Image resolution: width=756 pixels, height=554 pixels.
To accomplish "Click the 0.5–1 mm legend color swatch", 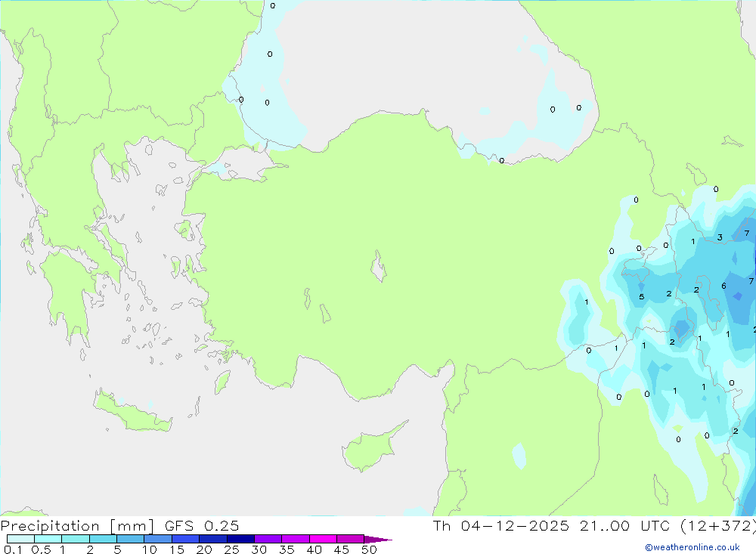I will click(x=48, y=539).
